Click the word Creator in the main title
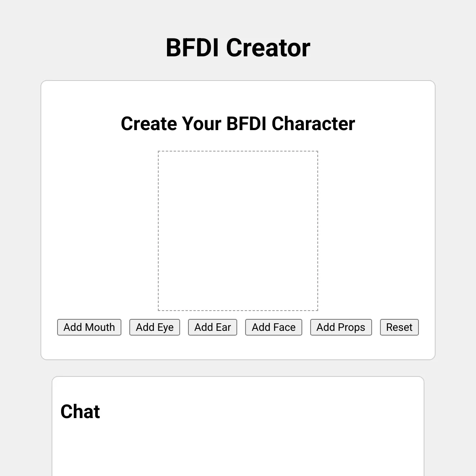This screenshot has width=476, height=476. point(268,48)
